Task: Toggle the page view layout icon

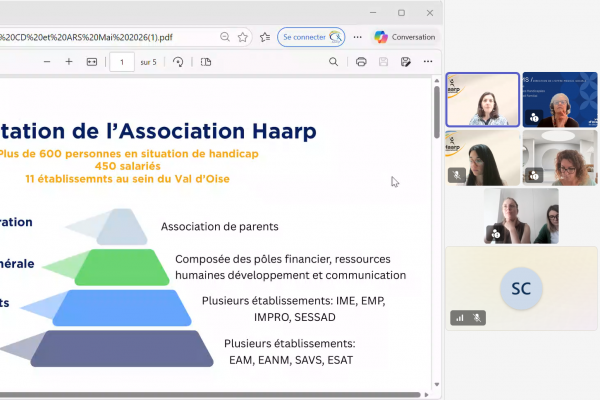Action: click(x=206, y=62)
